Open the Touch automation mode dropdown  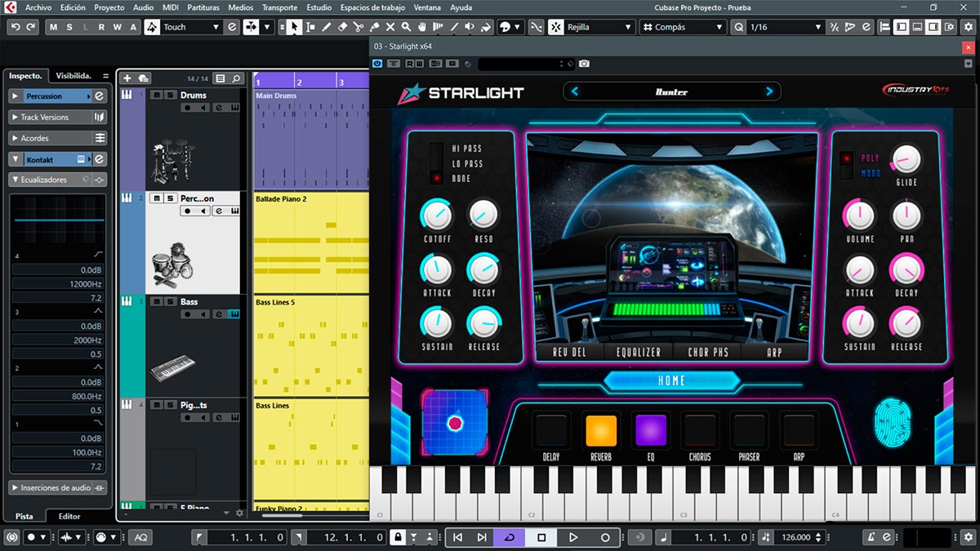coord(192,27)
